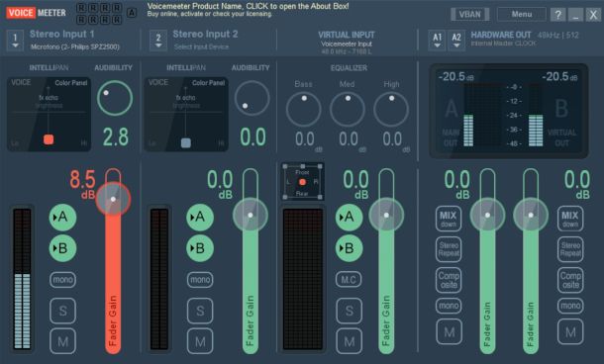Toggle Composite on bus B
Viewport: 604px width, 364px height.
[x=570, y=280]
